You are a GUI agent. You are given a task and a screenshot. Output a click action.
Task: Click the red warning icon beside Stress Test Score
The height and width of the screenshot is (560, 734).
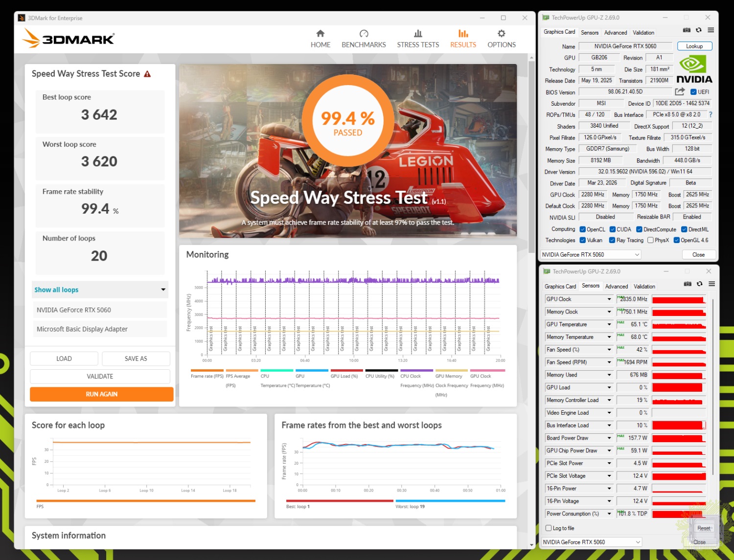point(147,74)
